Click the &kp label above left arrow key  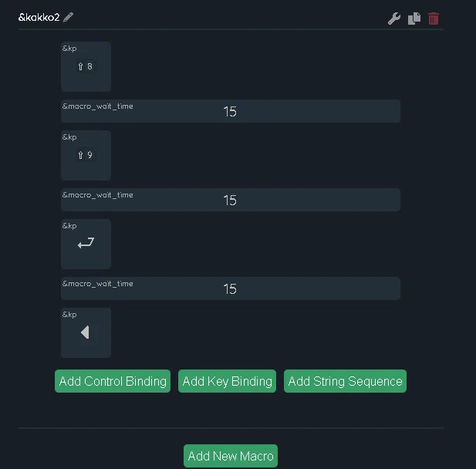tap(69, 315)
